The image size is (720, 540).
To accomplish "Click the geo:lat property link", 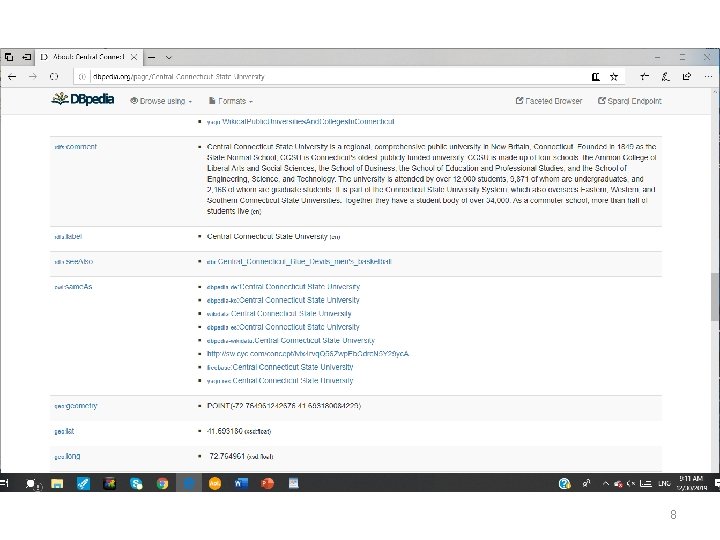I will [x=64, y=431].
